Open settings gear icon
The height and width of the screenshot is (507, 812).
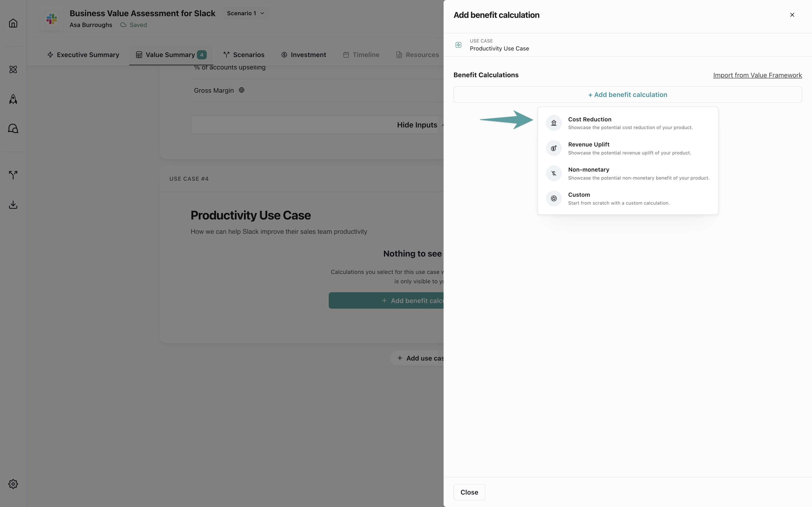(x=13, y=484)
